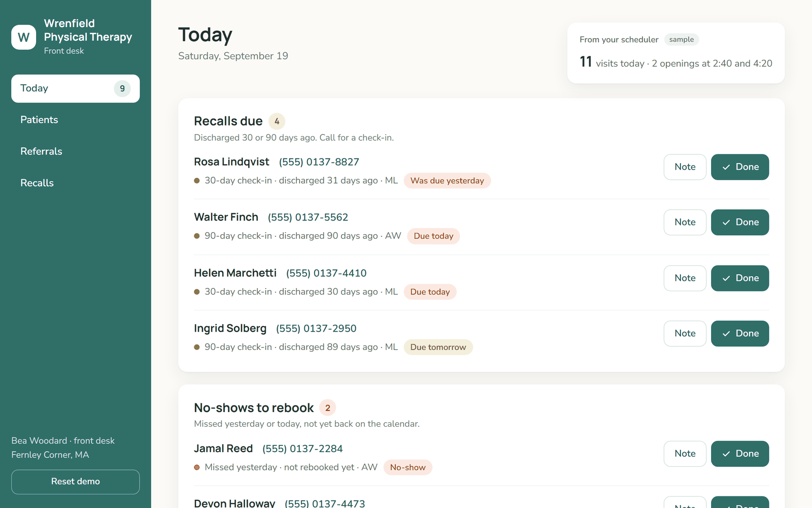Click the Today count badge showing 9

(x=122, y=88)
